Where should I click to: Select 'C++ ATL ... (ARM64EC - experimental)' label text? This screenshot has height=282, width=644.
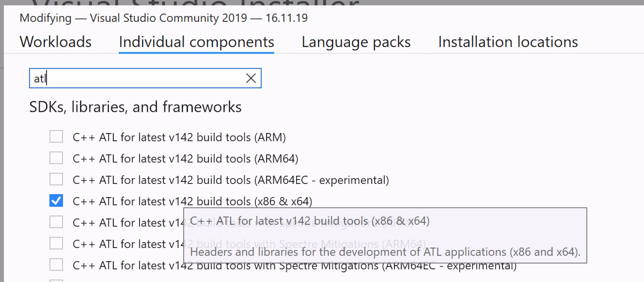(231, 180)
